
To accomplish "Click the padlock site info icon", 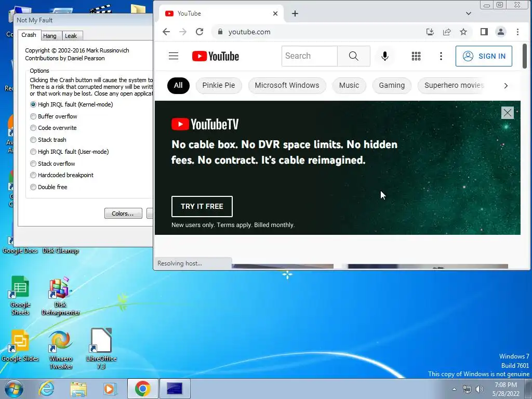I will [220, 32].
